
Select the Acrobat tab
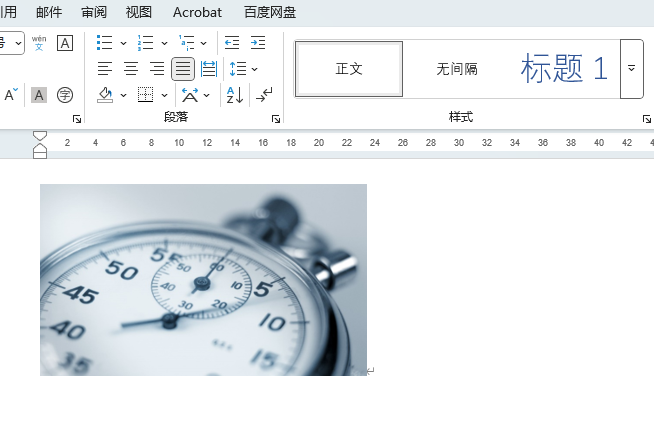[197, 12]
